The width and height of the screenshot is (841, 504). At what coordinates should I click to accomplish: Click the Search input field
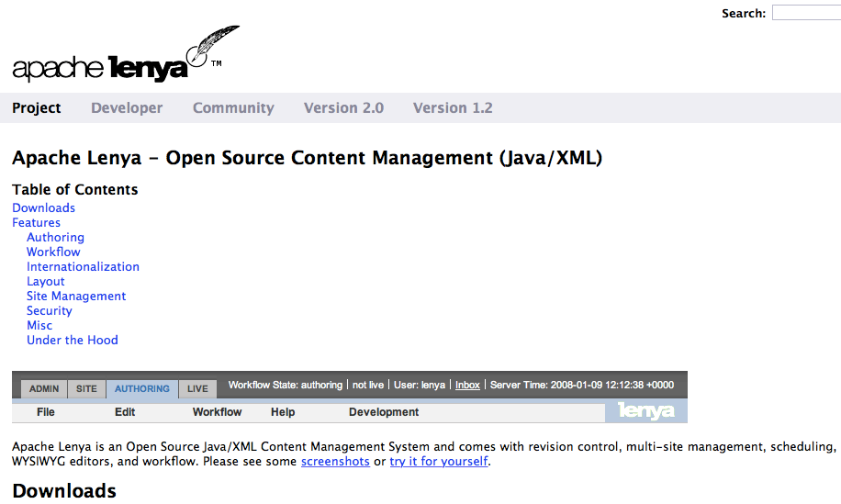click(806, 13)
